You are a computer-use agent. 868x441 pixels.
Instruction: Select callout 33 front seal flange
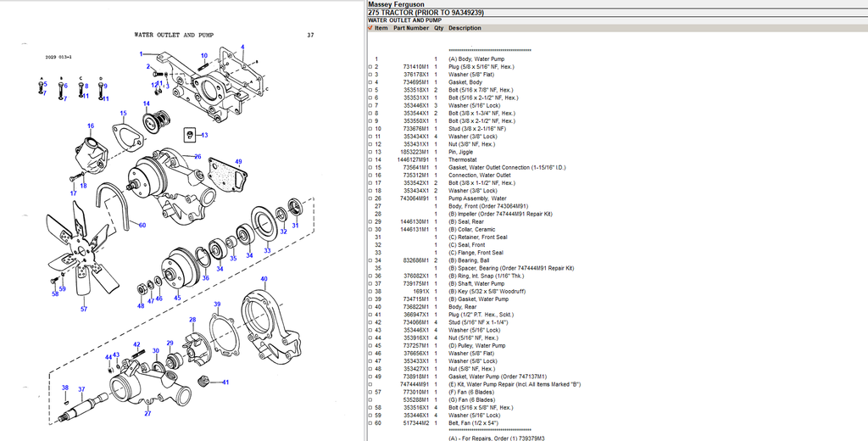(x=267, y=251)
